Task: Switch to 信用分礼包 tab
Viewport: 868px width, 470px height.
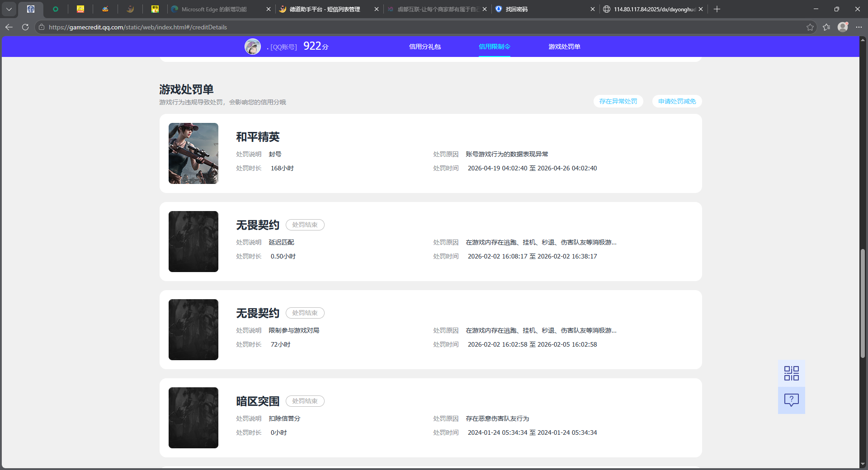Action: (x=425, y=47)
